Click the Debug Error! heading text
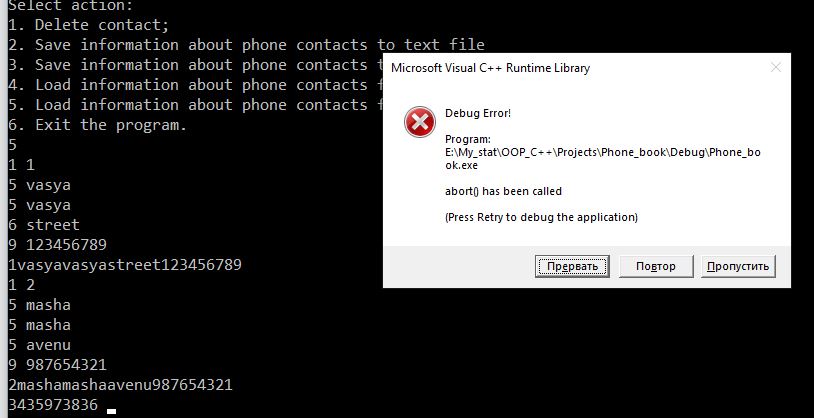 pyautogui.click(x=478, y=113)
